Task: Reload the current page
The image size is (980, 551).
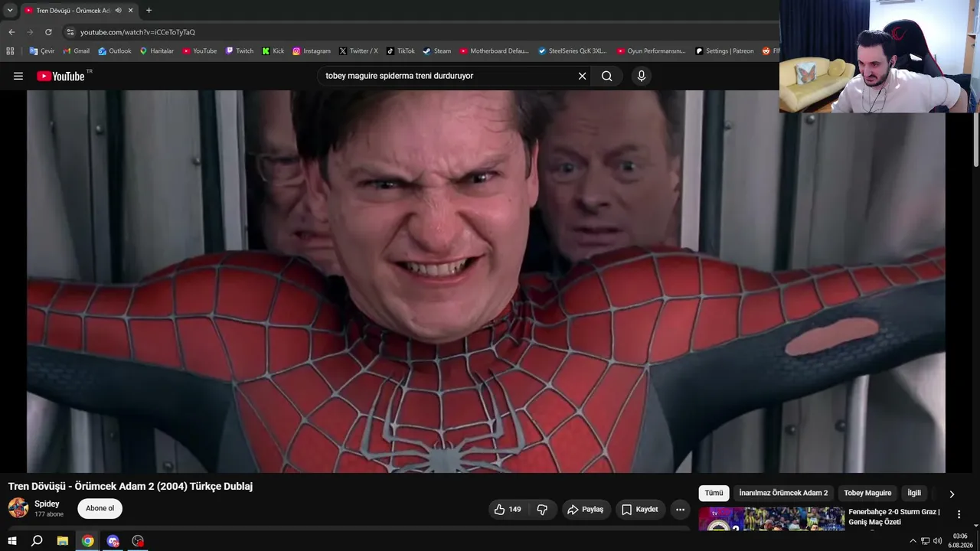Action: (48, 32)
